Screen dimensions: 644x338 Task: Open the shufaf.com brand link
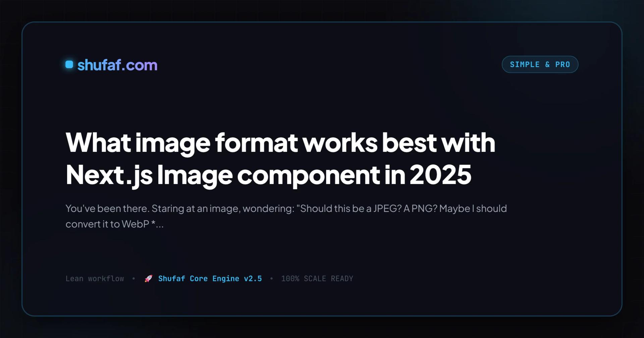117,65
